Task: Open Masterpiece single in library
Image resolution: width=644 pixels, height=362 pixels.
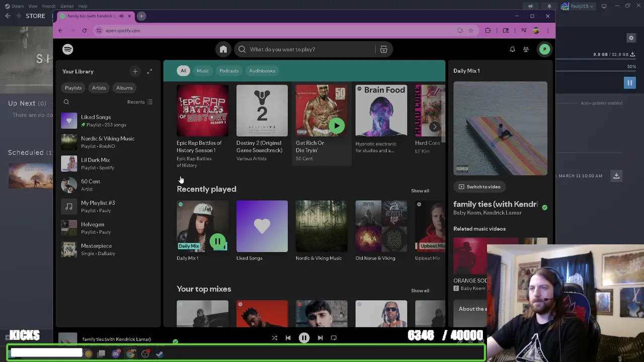Action: tap(108, 249)
